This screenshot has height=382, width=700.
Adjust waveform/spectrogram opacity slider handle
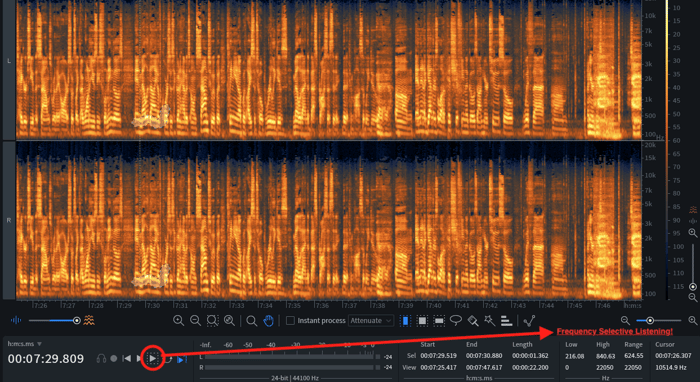coord(76,320)
